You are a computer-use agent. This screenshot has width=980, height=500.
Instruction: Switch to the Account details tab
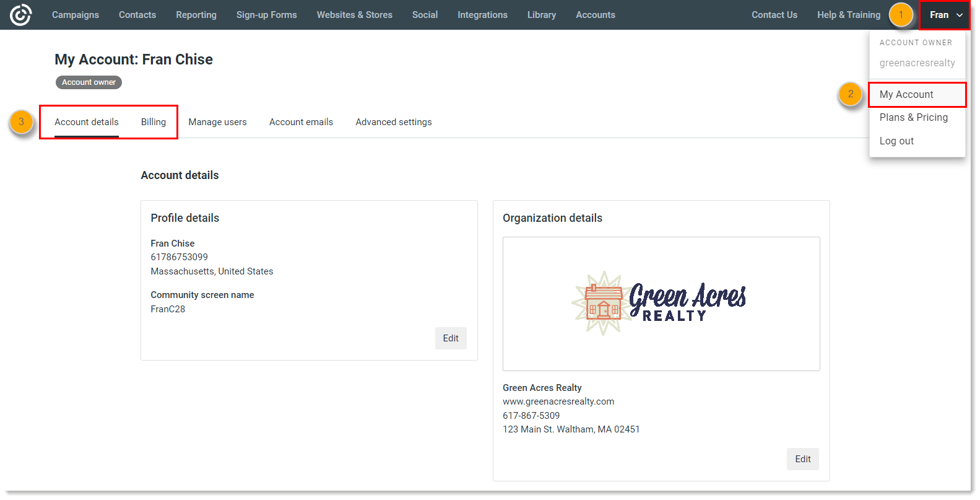(x=87, y=122)
